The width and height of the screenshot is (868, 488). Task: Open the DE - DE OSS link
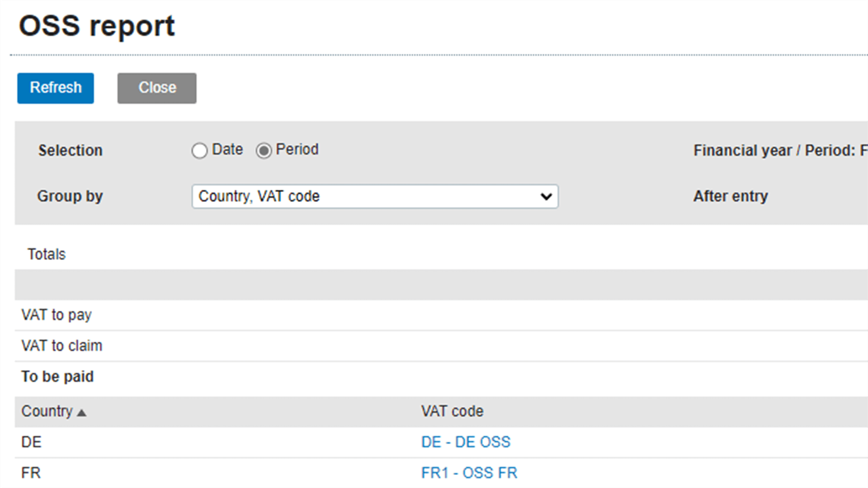coord(466,442)
